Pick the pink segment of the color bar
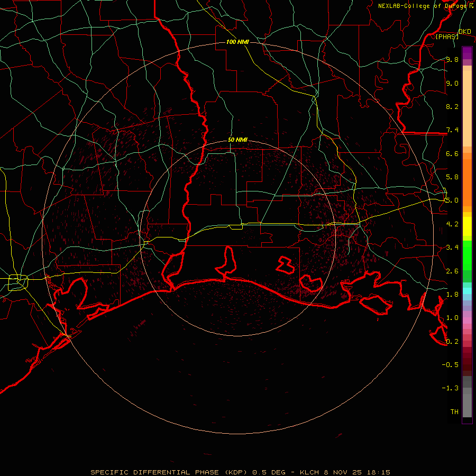476x476 pixels. (467, 321)
